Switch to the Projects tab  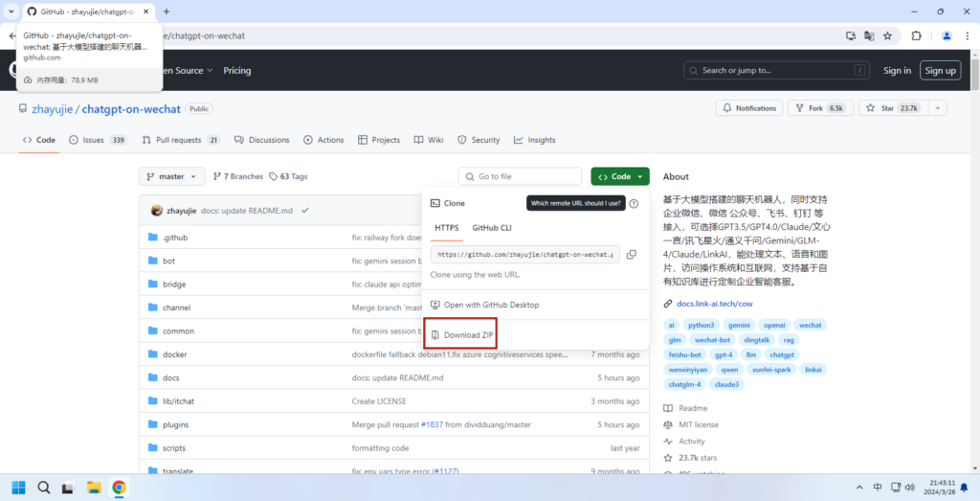point(379,140)
